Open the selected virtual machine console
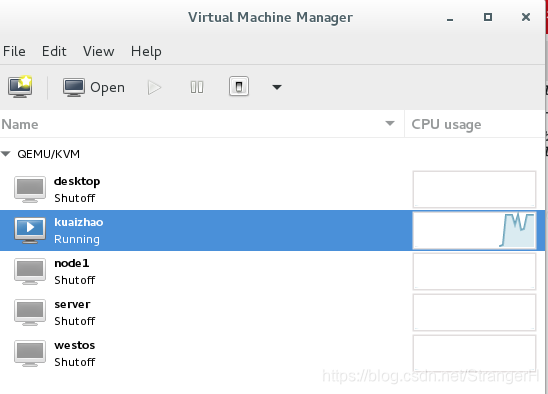The width and height of the screenshot is (548, 394). (x=94, y=87)
